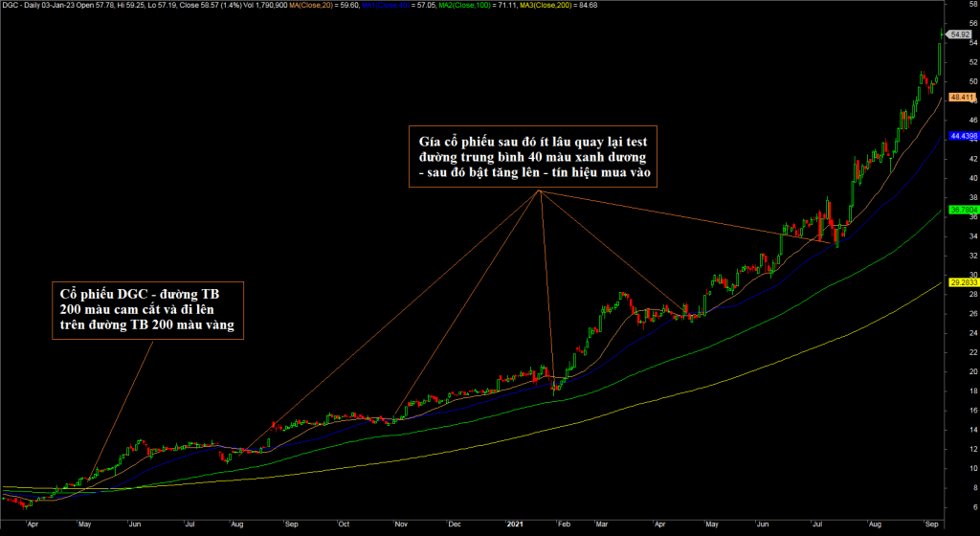Click the 28 price axis label
The height and width of the screenshot is (536, 980).
tap(973, 294)
